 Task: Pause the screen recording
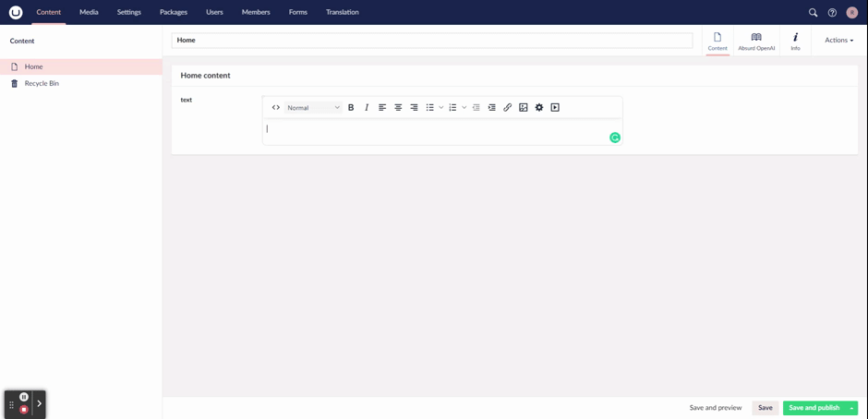pos(24,397)
